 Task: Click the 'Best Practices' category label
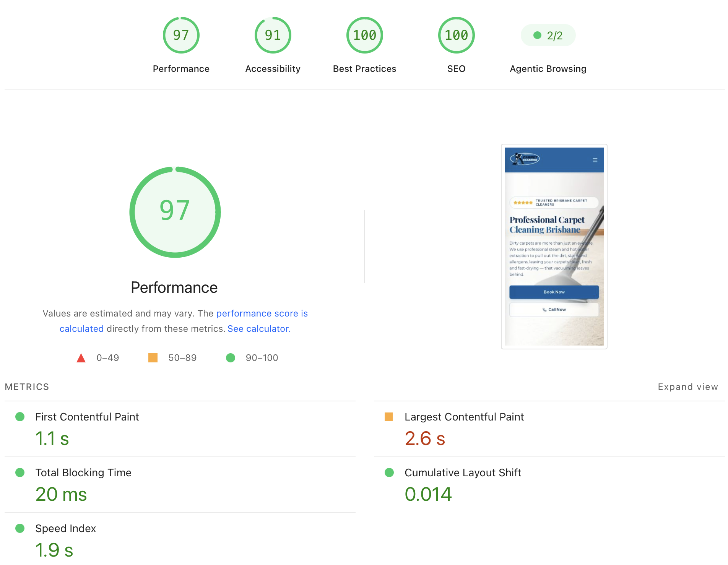pos(365,69)
